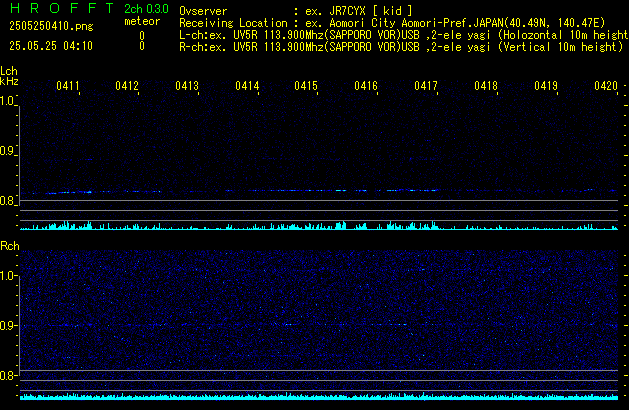
Task: Click the 0412 time marker
Action: [x=127, y=86]
